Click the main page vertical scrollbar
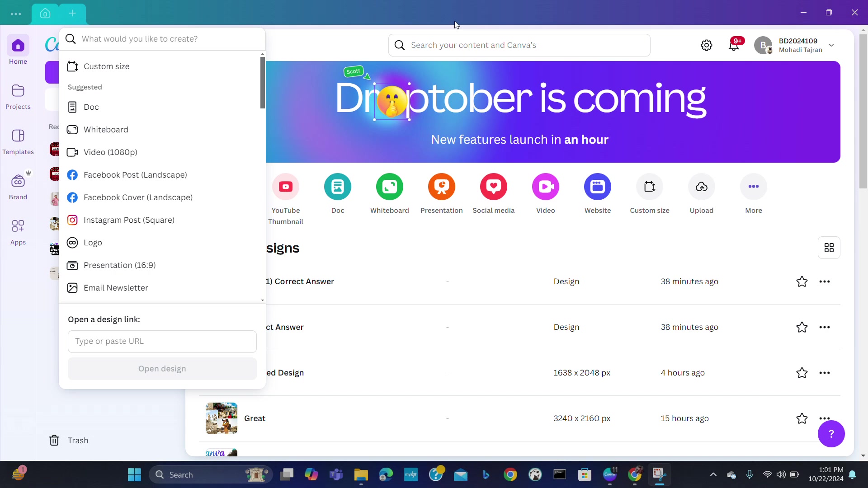868x488 pixels. click(863, 111)
